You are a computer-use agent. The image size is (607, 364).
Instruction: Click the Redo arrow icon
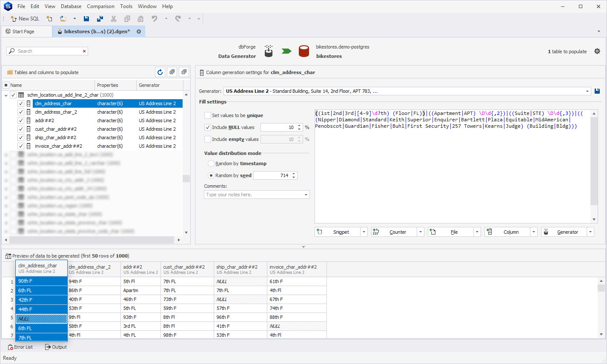(x=178, y=19)
